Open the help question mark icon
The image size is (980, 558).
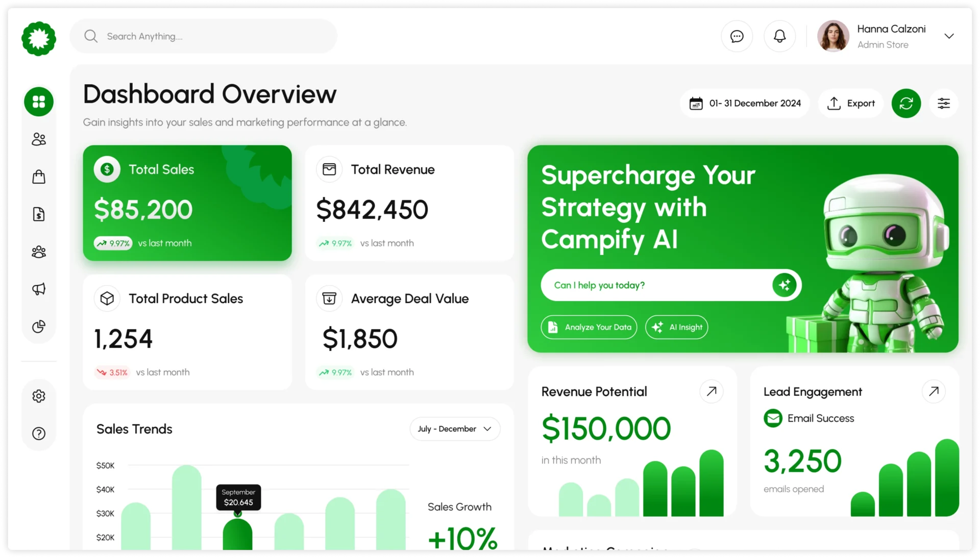pyautogui.click(x=39, y=434)
